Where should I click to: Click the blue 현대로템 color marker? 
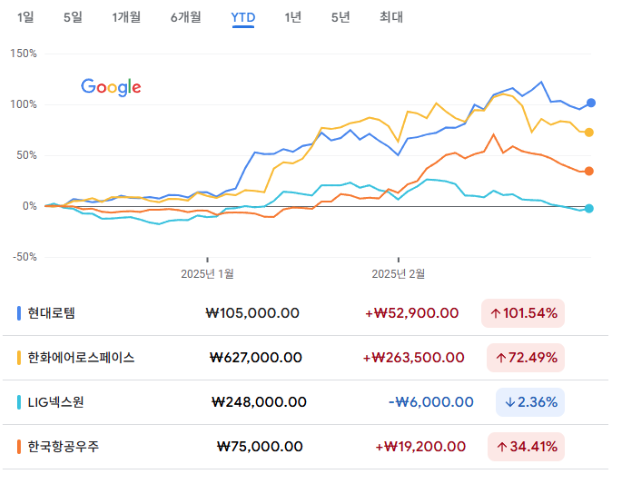pyautogui.click(x=19, y=313)
